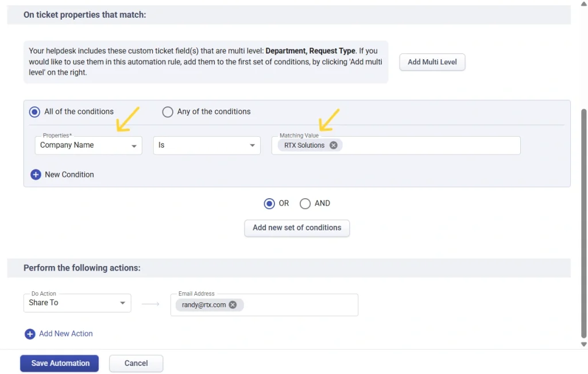588x374 pixels.
Task: Select 'Any of the conditions' radio
Action: pyautogui.click(x=168, y=112)
